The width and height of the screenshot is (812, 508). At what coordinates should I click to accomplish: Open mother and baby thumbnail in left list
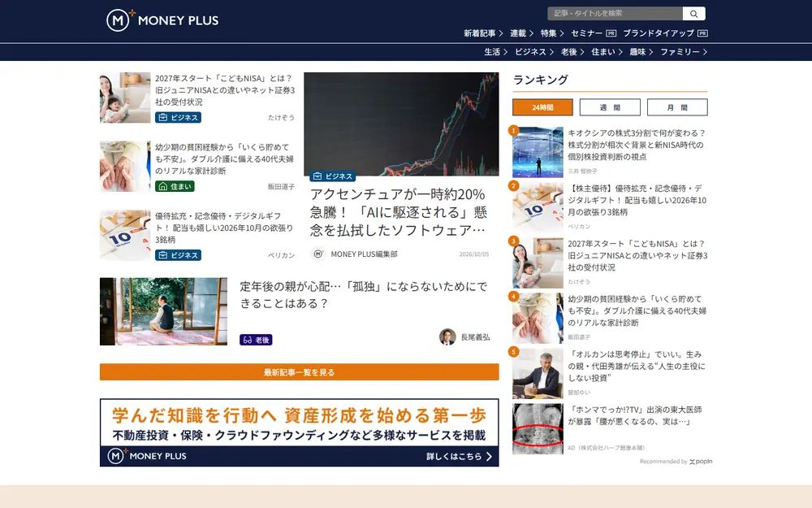point(125,98)
